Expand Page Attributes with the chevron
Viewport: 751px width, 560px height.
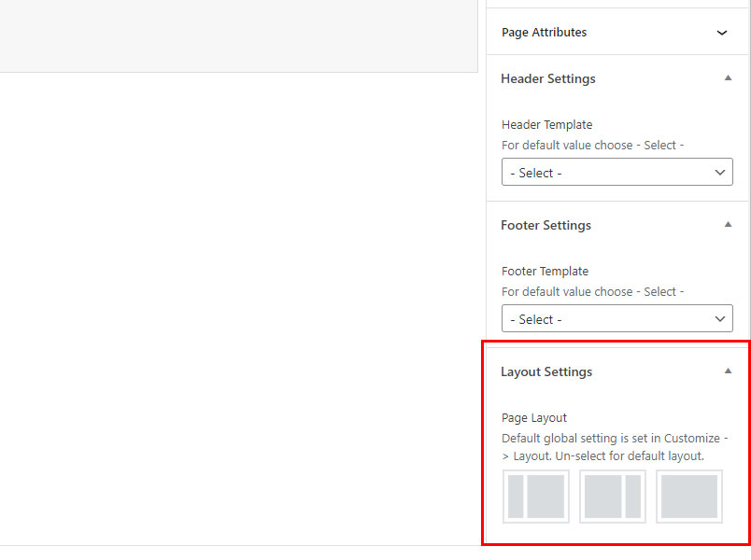pyautogui.click(x=722, y=33)
